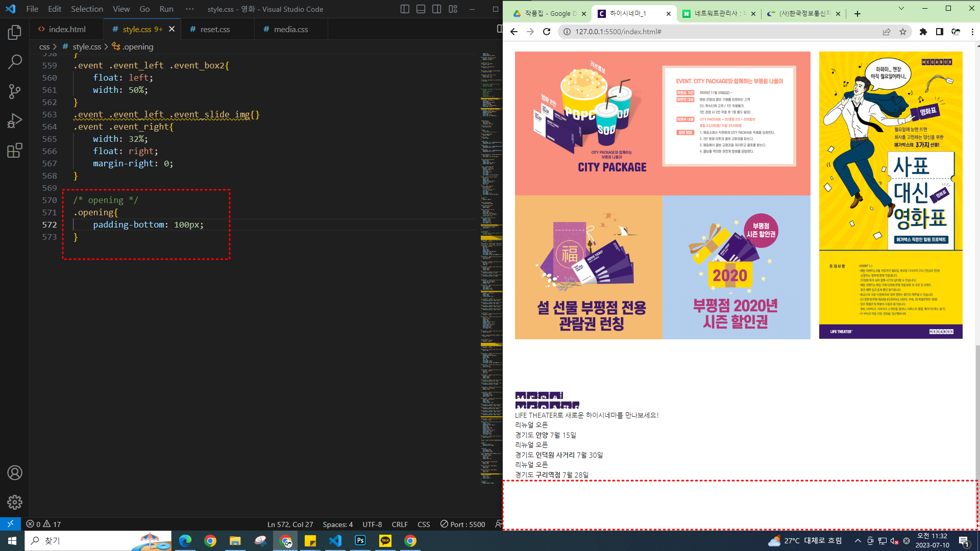Open the Run and Debug view
The image size is (980, 551).
14,121
